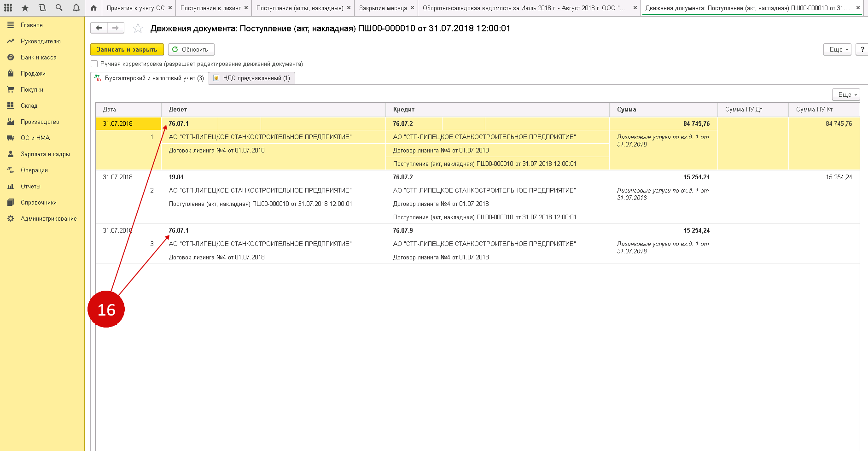This screenshot has width=868, height=451.
Task: Add document to favorites with star
Action: [x=138, y=29]
